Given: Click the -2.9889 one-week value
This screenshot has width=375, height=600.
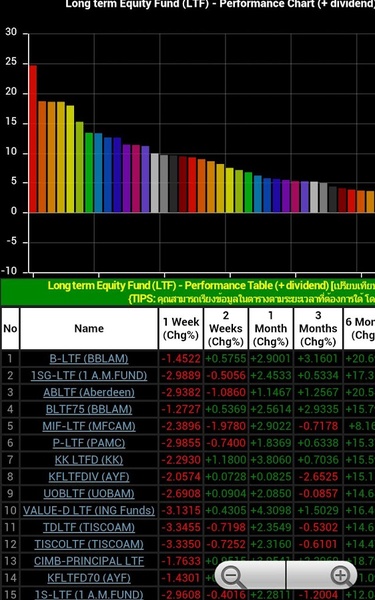Looking at the screenshot, I should (181, 375).
